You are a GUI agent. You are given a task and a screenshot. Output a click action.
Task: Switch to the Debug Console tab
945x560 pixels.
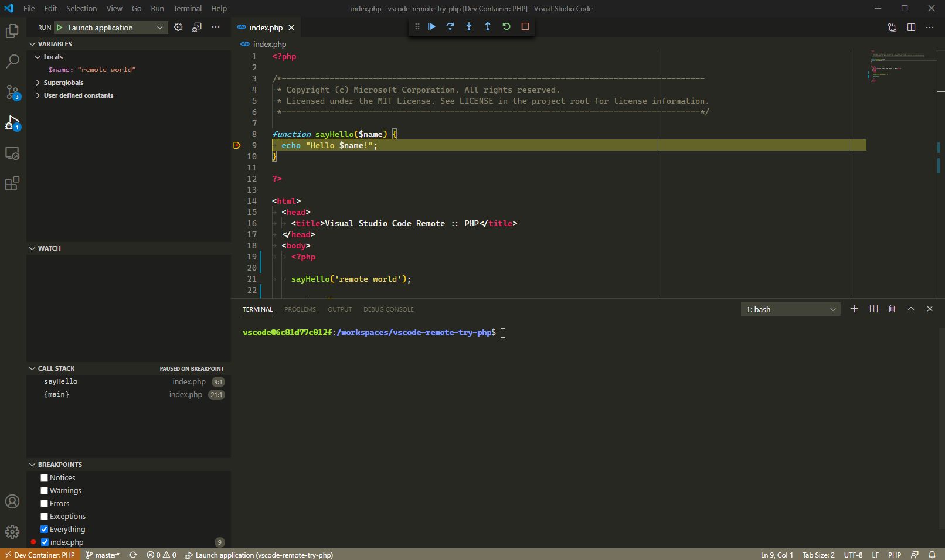click(x=388, y=309)
